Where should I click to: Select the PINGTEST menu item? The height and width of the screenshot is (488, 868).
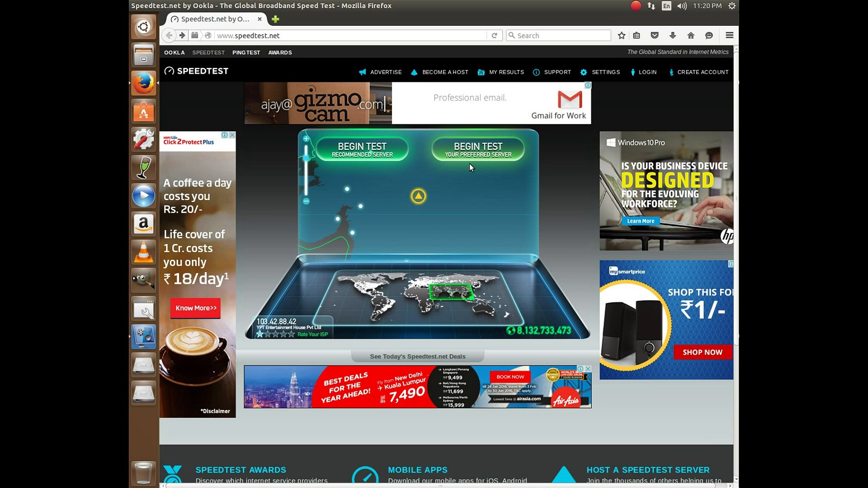tap(246, 52)
